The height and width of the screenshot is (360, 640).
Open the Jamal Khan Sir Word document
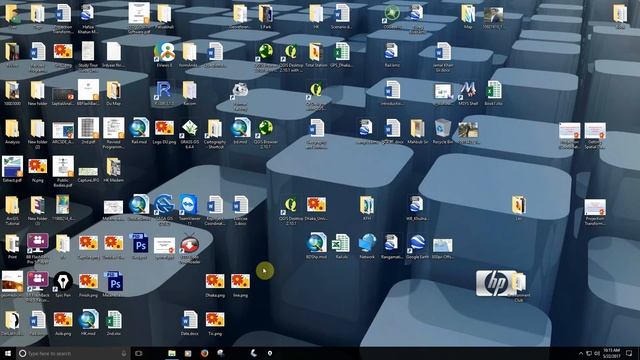point(442,52)
